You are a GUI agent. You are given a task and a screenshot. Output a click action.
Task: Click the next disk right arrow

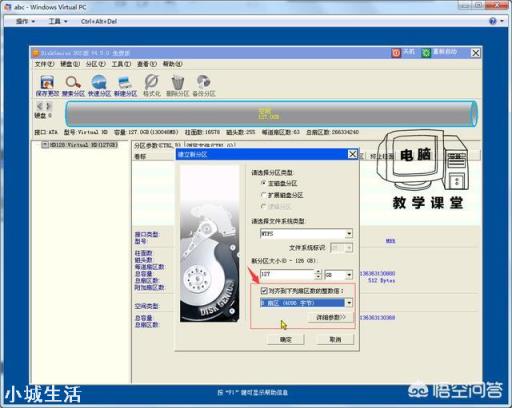(49, 106)
